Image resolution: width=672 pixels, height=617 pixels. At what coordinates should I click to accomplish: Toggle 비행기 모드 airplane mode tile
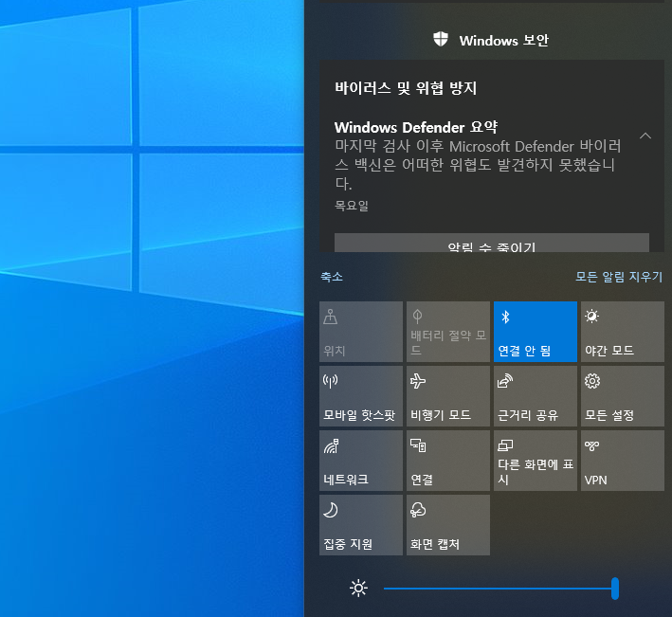[x=448, y=396]
